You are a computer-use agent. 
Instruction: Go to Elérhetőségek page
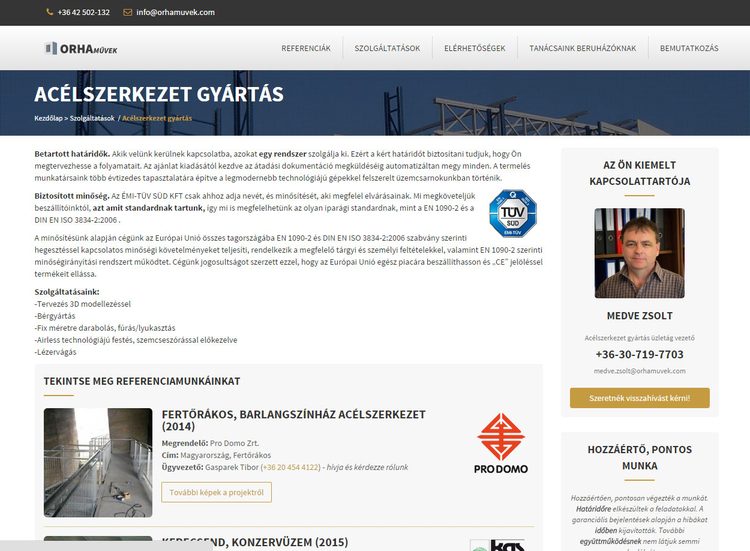click(474, 48)
